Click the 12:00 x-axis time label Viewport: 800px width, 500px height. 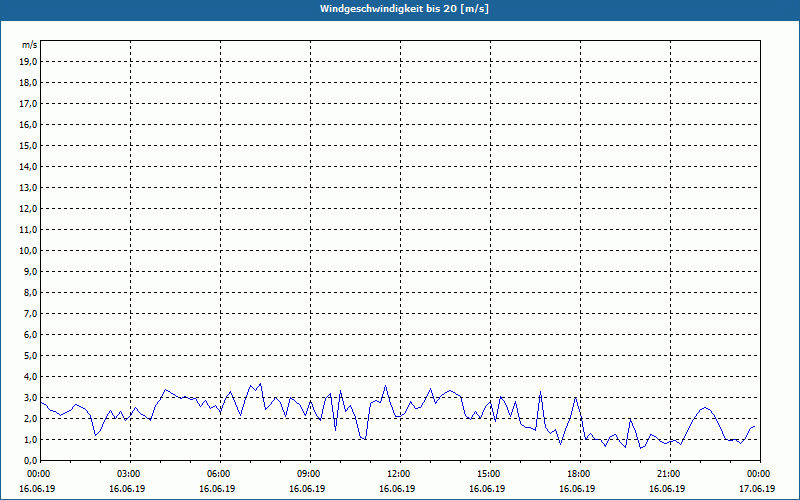click(399, 474)
